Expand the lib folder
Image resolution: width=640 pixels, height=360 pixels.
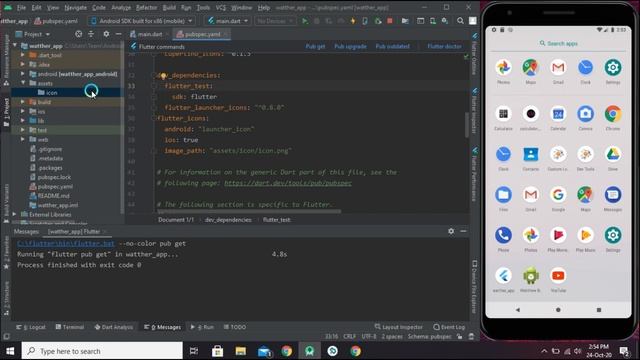pyautogui.click(x=23, y=120)
